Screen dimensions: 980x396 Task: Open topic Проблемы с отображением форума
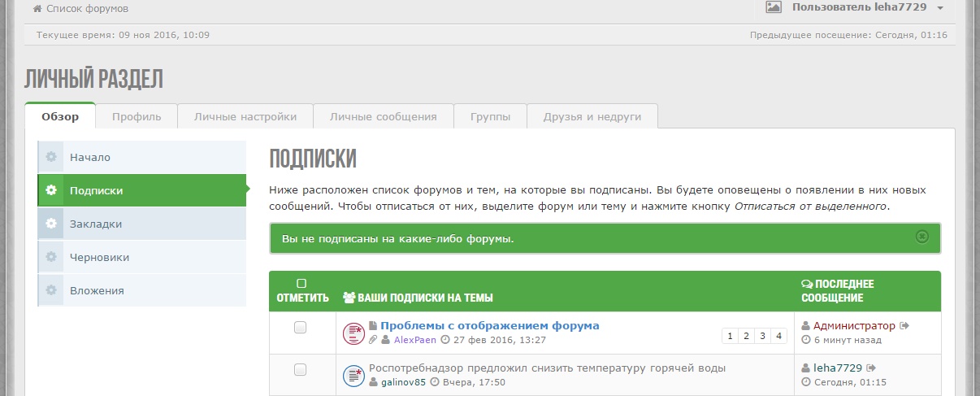(489, 326)
